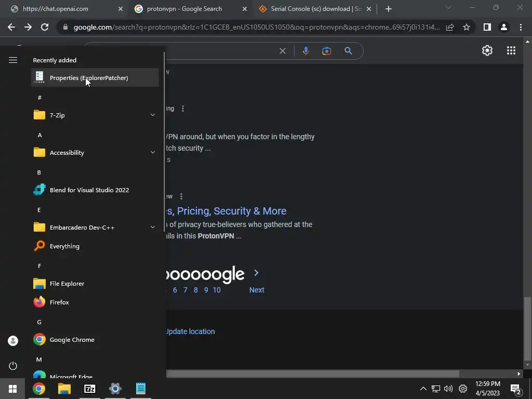
Task: Click the Windows Start button
Action: point(12,389)
